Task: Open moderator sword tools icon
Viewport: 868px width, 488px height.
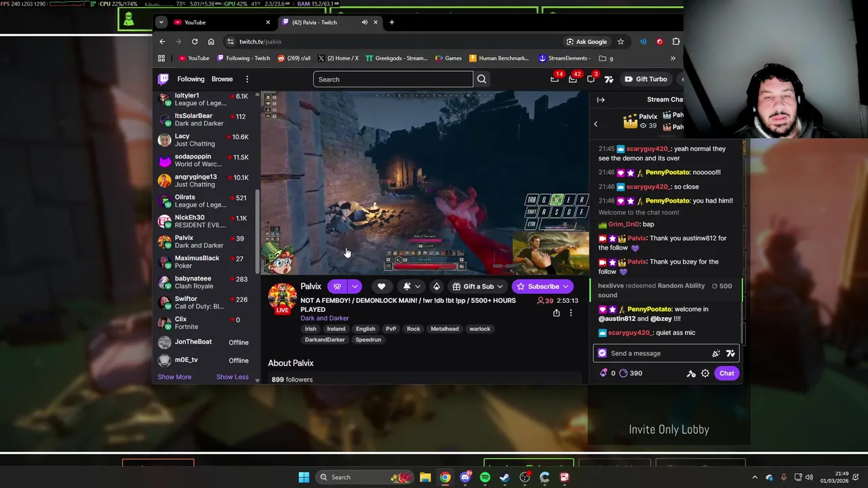Action: [691, 373]
